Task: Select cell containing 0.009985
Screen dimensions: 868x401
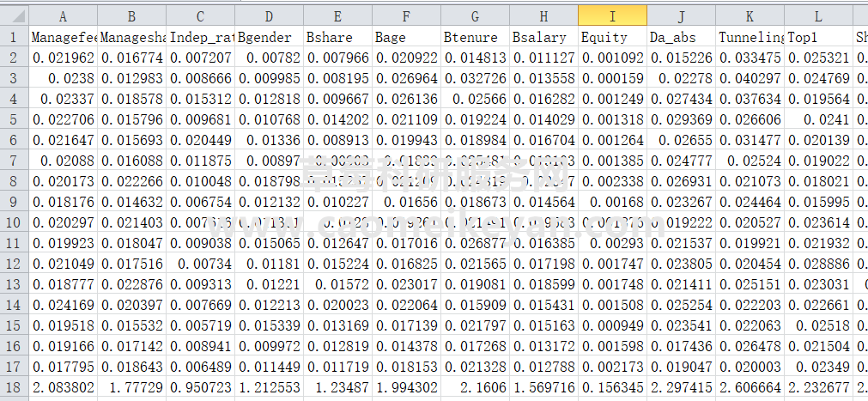Action: 269,78
